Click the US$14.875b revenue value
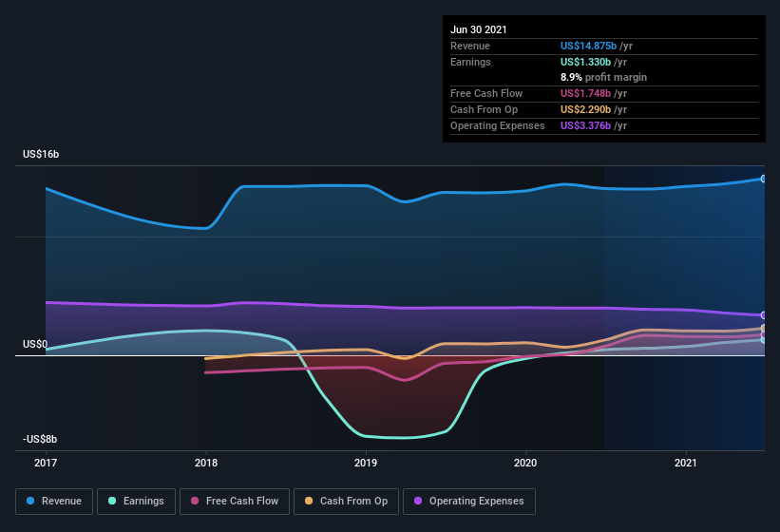 coord(588,46)
